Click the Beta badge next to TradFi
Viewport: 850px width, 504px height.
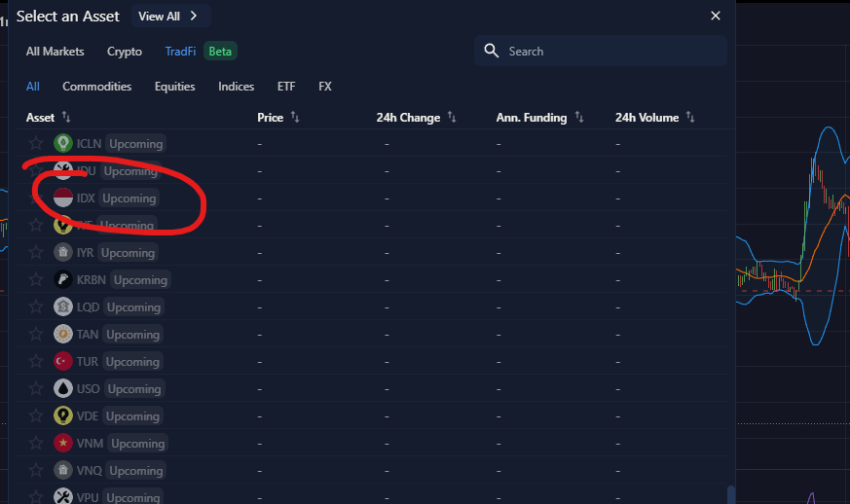[x=220, y=52]
